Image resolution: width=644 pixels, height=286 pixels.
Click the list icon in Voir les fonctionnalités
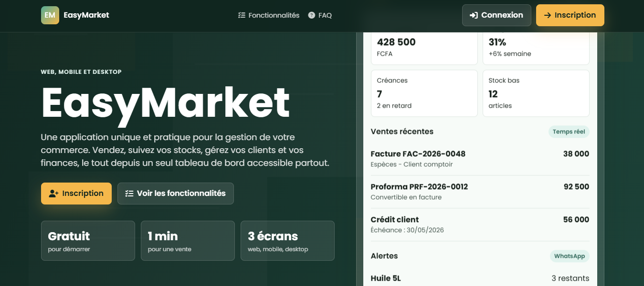point(129,194)
